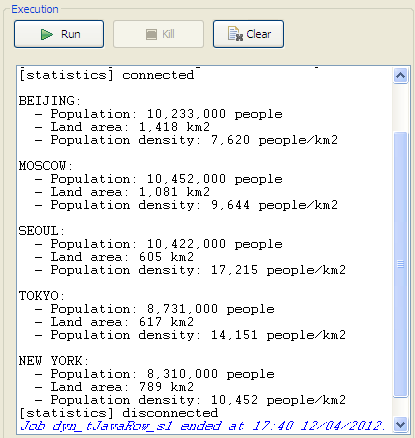The width and height of the screenshot is (415, 438).
Task: Click the scrollbar down arrow
Action: click(400, 425)
